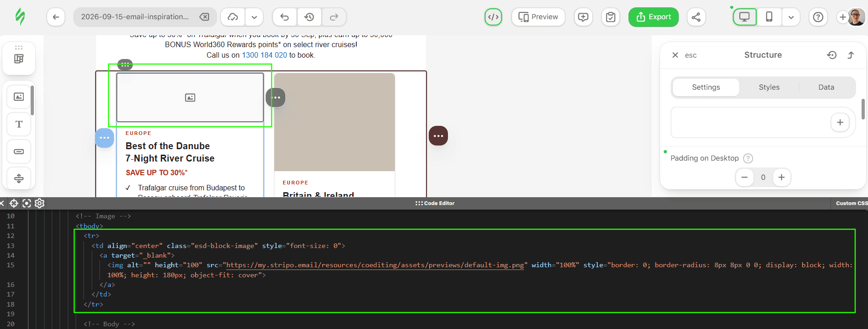Screen dimensions: 868x329
Task: Click line number 15 in code gutter
Action: click(x=11, y=265)
